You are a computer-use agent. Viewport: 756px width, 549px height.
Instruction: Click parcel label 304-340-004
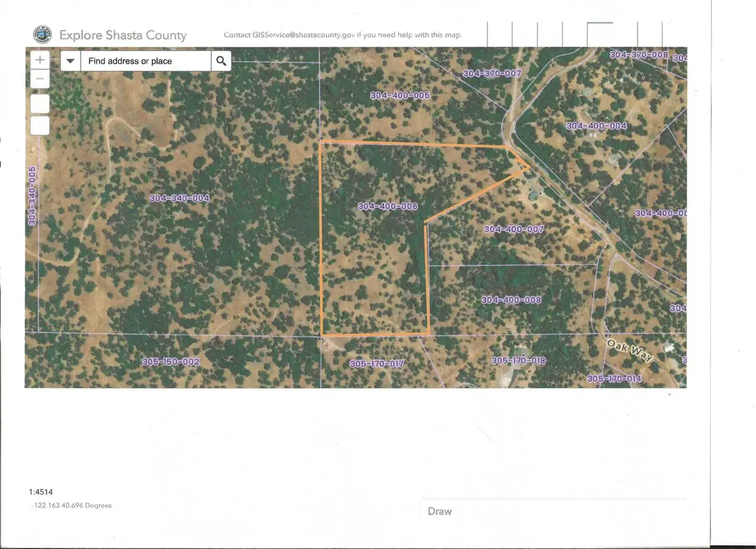coord(180,197)
